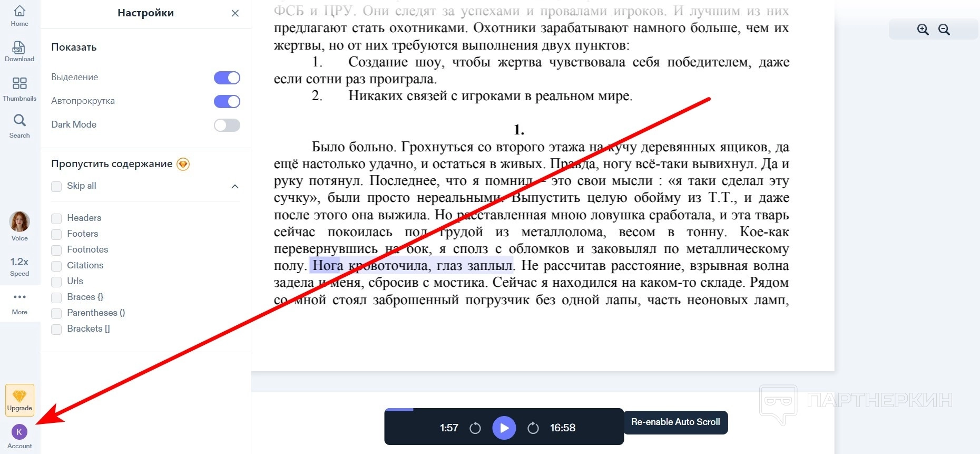Check the Braces {} checkbox

tap(56, 297)
